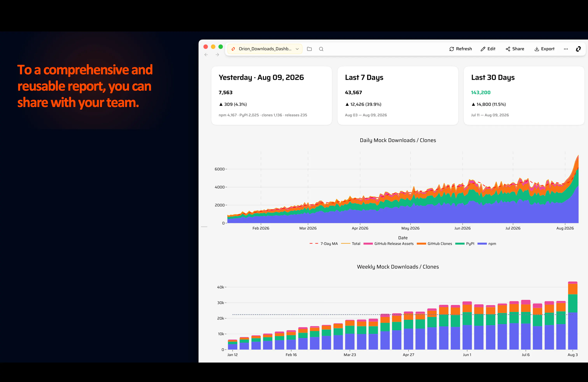
Task: Click the green macOS fullscreen window button
Action: pyautogui.click(x=221, y=47)
